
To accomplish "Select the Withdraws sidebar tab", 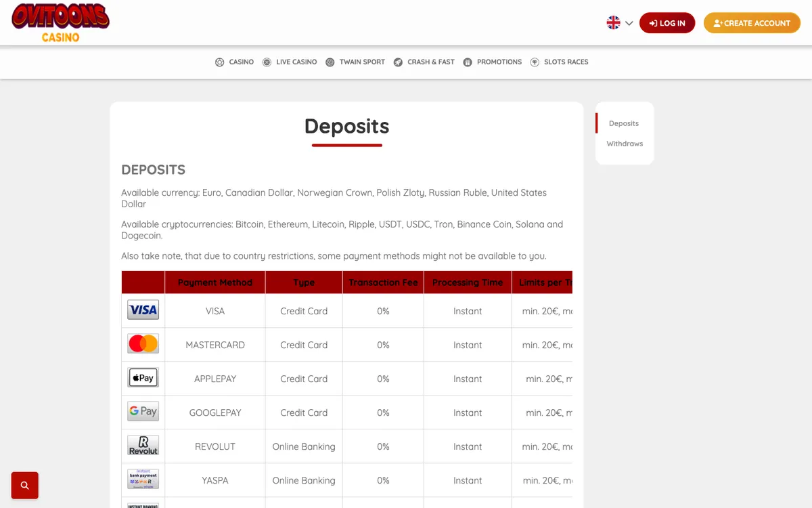I will [x=625, y=144].
